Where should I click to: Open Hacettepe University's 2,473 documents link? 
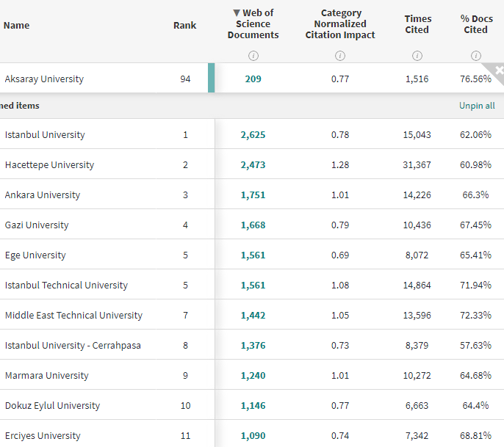(x=253, y=165)
